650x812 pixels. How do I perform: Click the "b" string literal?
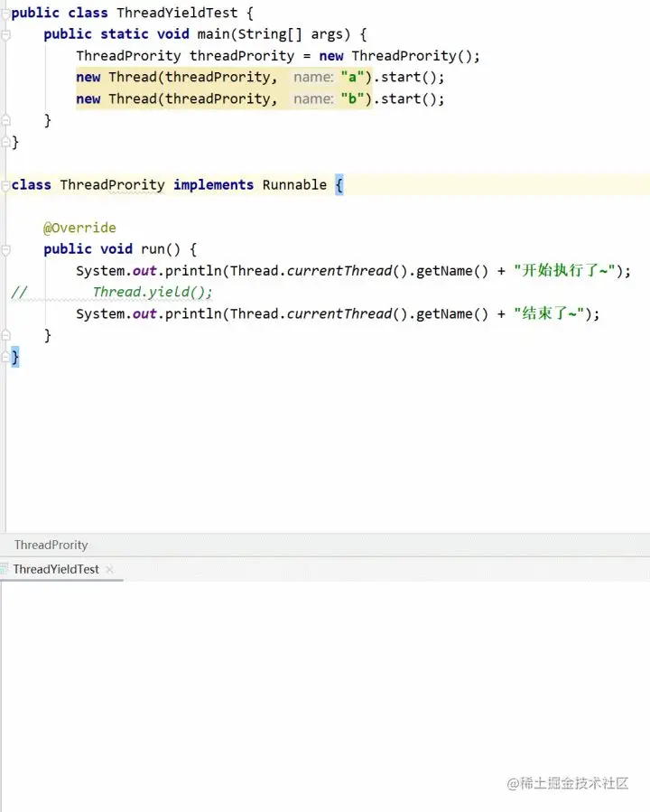pyautogui.click(x=353, y=99)
